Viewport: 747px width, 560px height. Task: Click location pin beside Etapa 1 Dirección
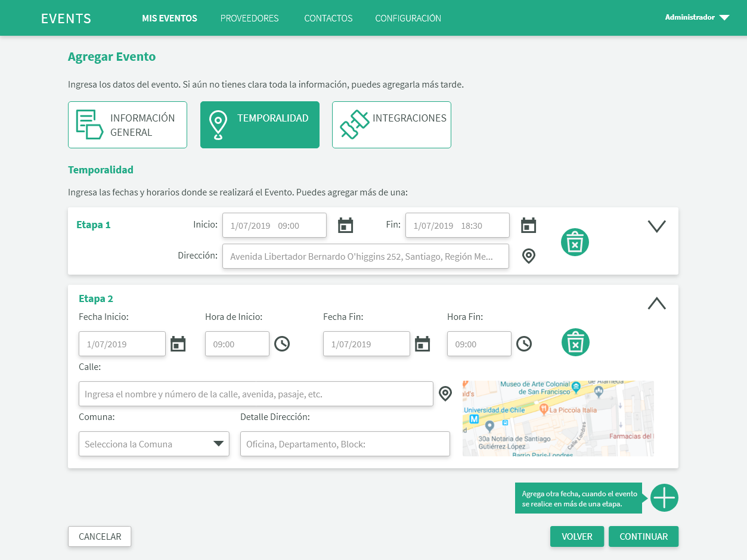[x=529, y=256]
